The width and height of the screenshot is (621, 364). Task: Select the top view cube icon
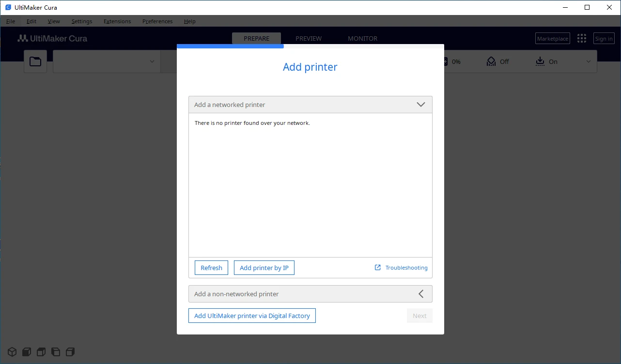pos(41,352)
